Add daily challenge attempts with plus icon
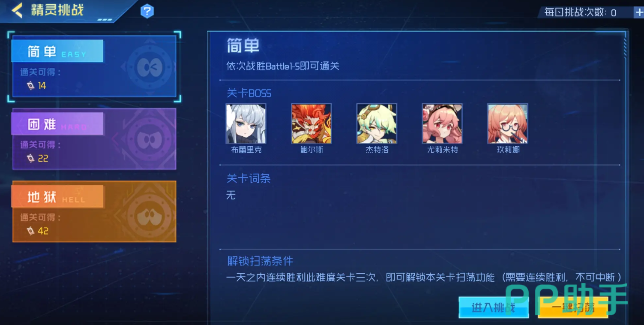644x325 pixels. pos(638,12)
